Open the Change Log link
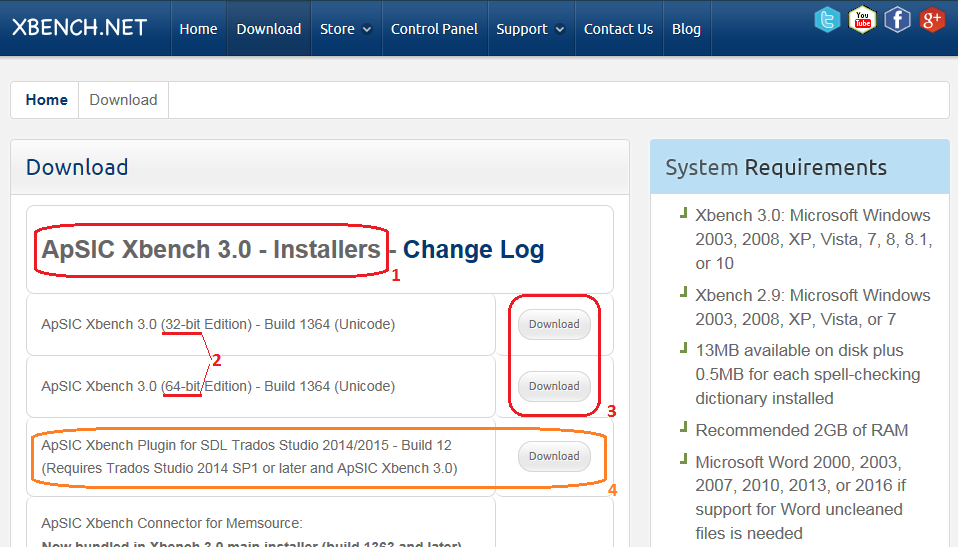Image resolution: width=958 pixels, height=547 pixels. tap(473, 249)
